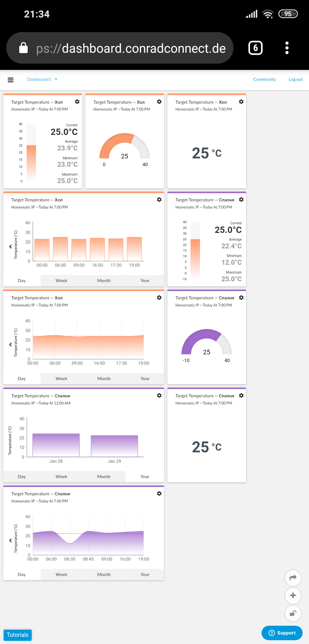The image size is (309, 644).
Task: Open settings gear on Хол orange gauge widget
Action: 159,102
